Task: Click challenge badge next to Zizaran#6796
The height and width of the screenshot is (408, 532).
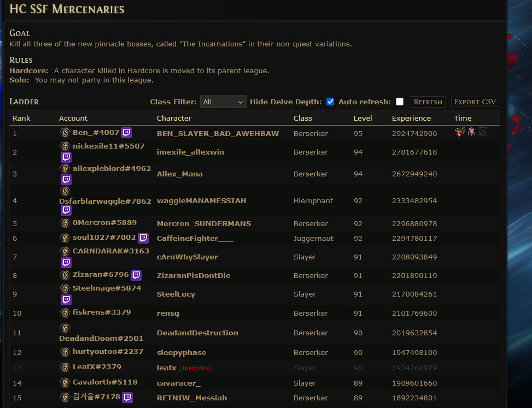Action: (x=65, y=275)
